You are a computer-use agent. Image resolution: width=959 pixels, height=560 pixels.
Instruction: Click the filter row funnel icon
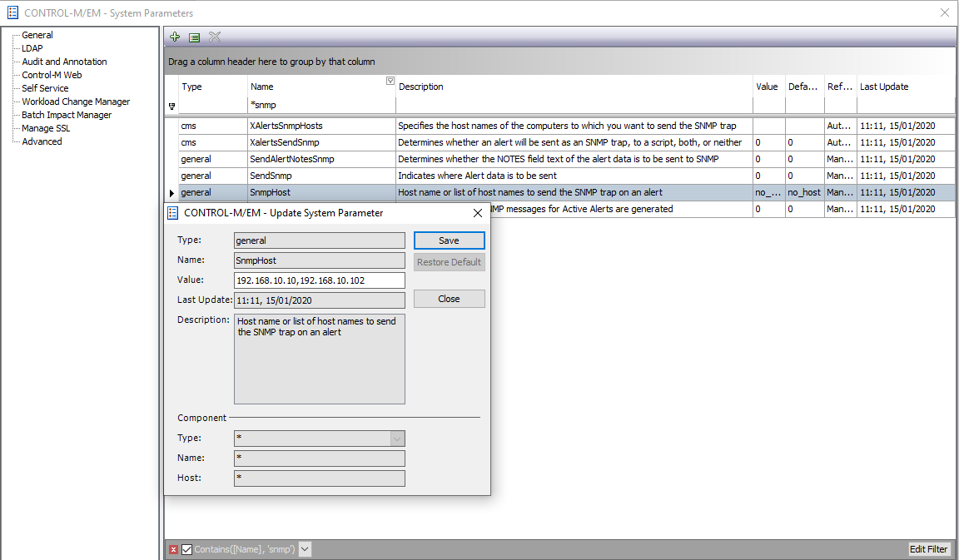coord(171,106)
